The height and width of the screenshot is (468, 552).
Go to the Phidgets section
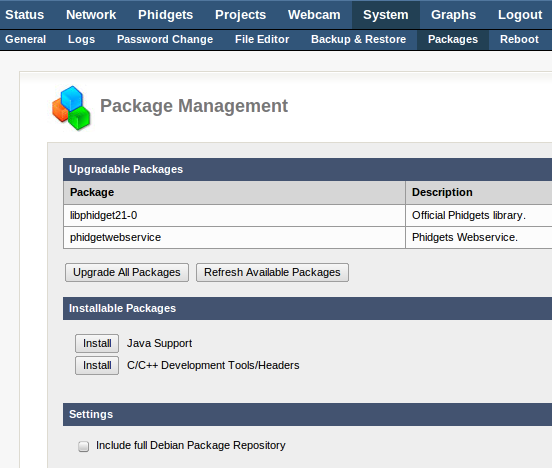(165, 15)
